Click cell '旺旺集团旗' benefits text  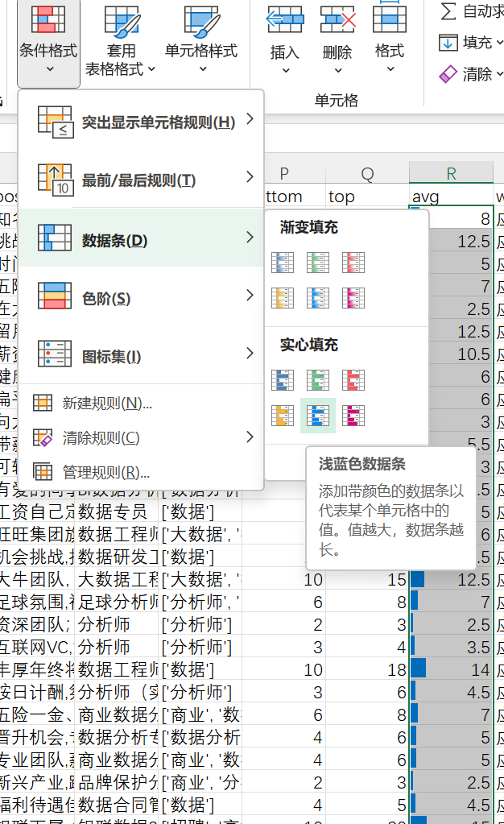pos(37,534)
